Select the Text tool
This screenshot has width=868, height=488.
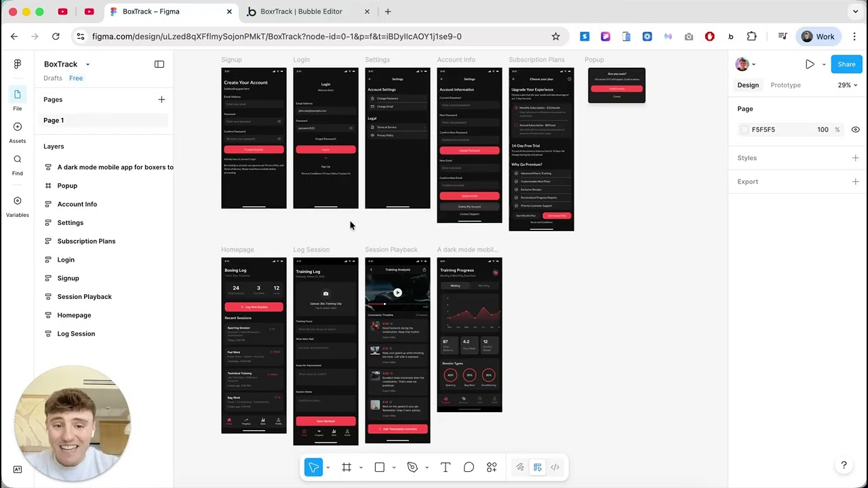446,467
